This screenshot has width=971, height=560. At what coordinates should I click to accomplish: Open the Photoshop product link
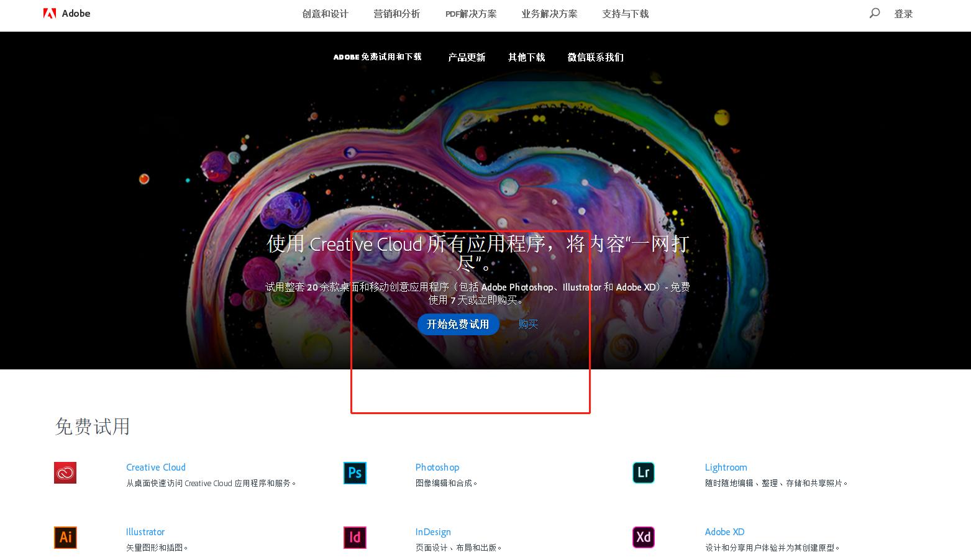coord(437,467)
